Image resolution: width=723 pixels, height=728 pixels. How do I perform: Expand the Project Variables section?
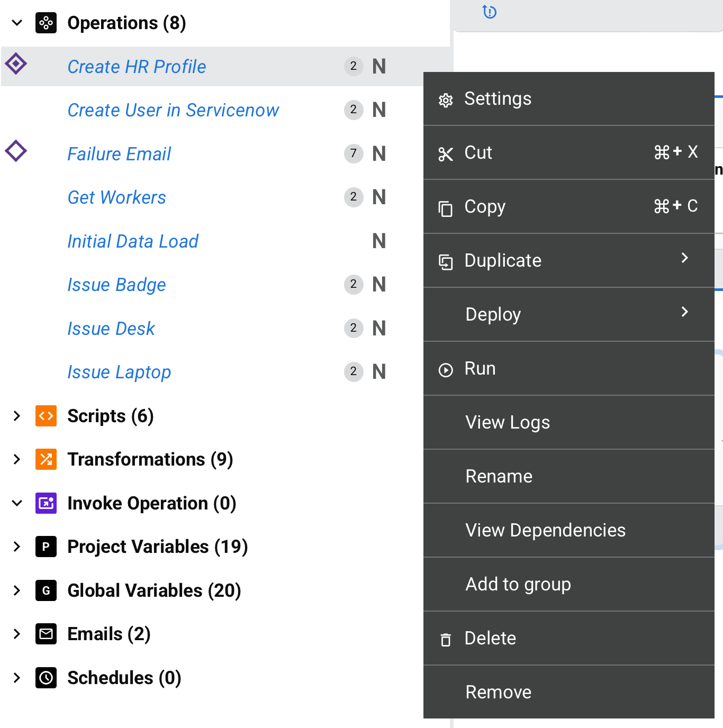17,547
